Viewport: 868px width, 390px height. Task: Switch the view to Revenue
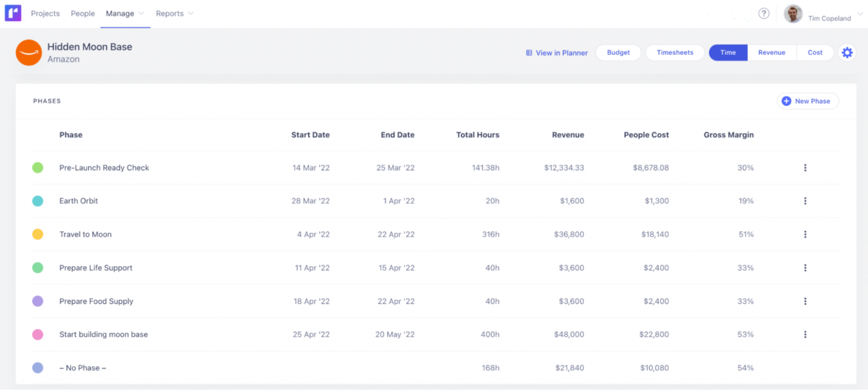point(771,52)
